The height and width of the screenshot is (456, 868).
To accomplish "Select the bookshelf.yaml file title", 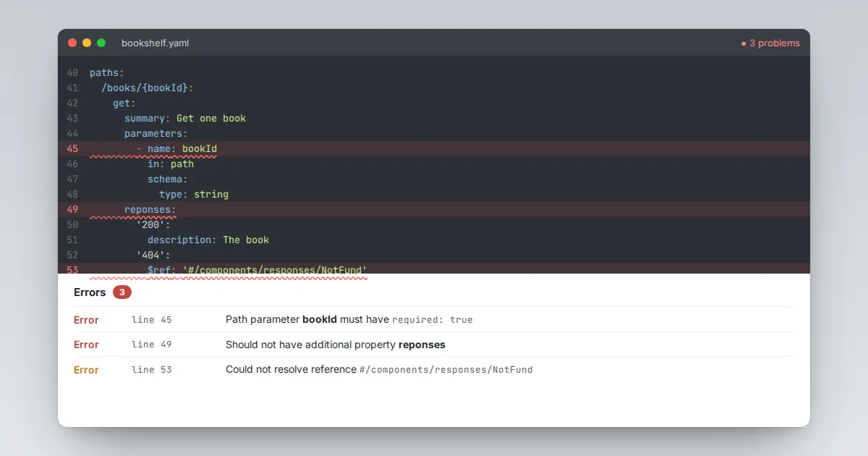I will coord(155,43).
